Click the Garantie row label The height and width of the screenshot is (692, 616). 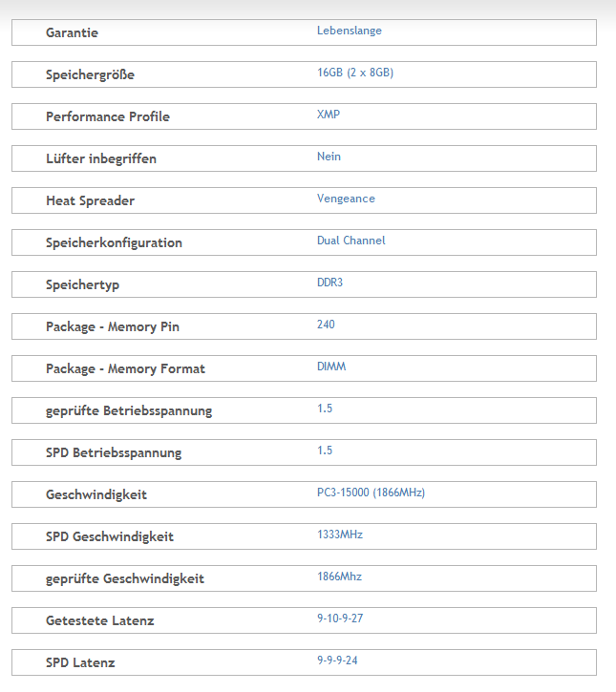[x=72, y=32]
